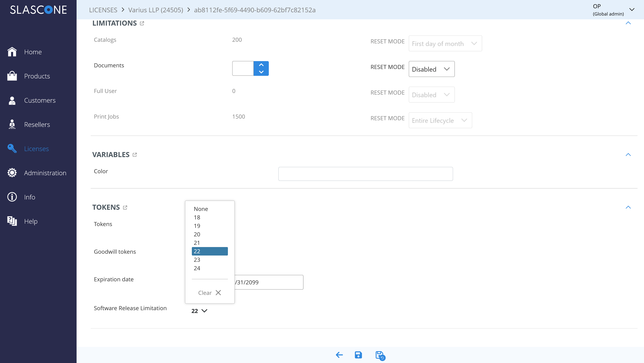Click the Documents number input field
The width and height of the screenshot is (644, 363).
point(243,68)
